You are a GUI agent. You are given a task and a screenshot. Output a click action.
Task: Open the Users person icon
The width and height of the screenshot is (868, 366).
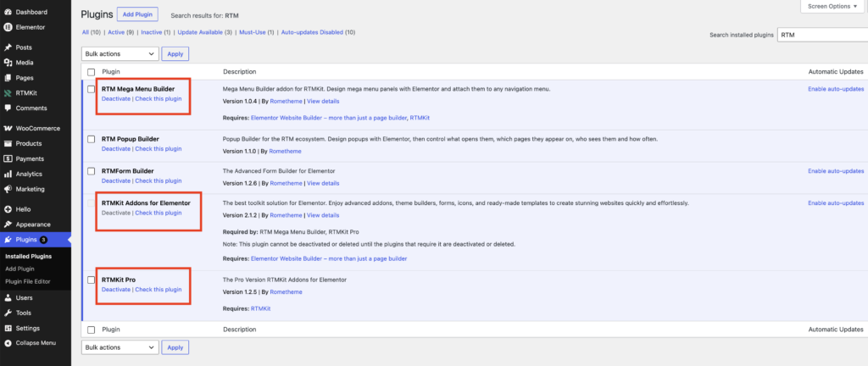(x=8, y=297)
